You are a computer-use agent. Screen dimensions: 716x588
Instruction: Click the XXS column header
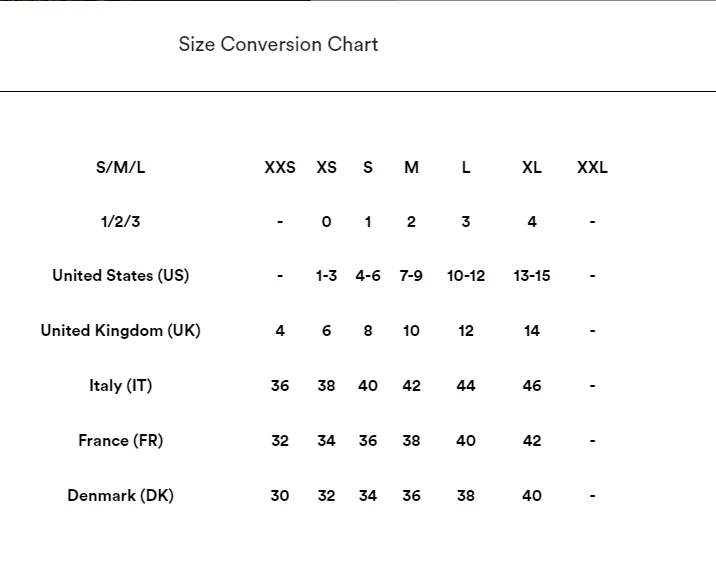(280, 168)
